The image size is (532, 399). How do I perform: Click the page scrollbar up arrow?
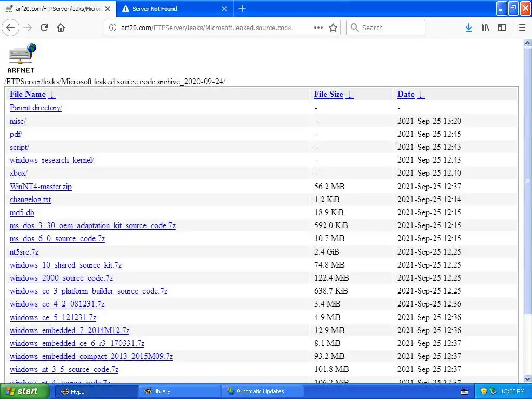click(527, 43)
